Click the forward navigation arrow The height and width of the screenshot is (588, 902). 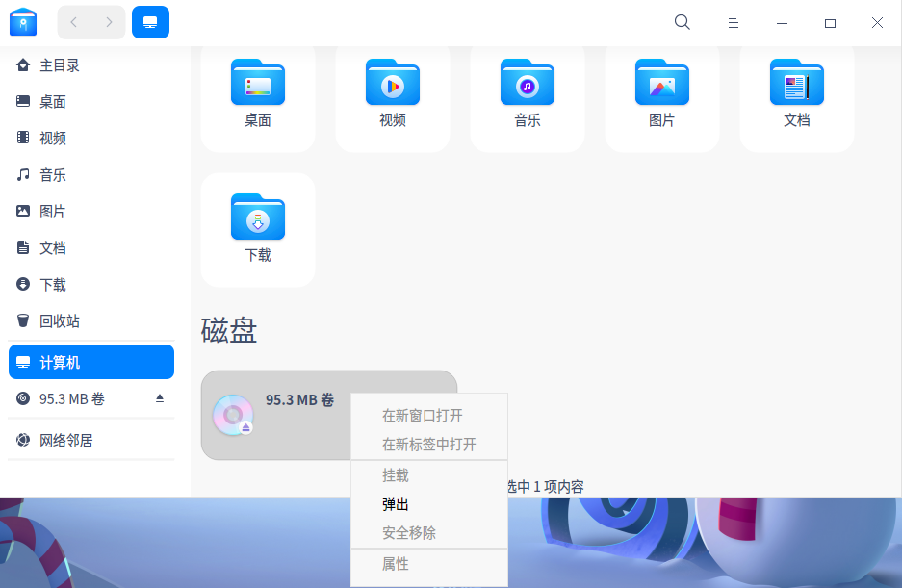point(109,21)
